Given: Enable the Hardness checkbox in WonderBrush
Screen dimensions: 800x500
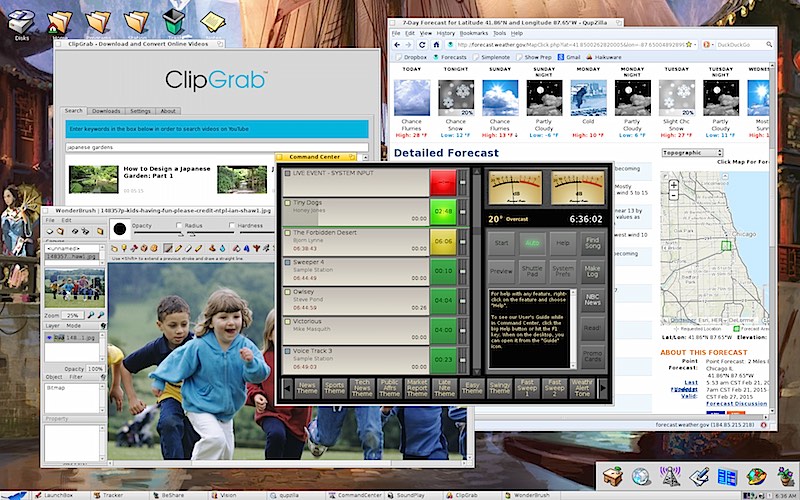Looking at the screenshot, I should (x=232, y=226).
